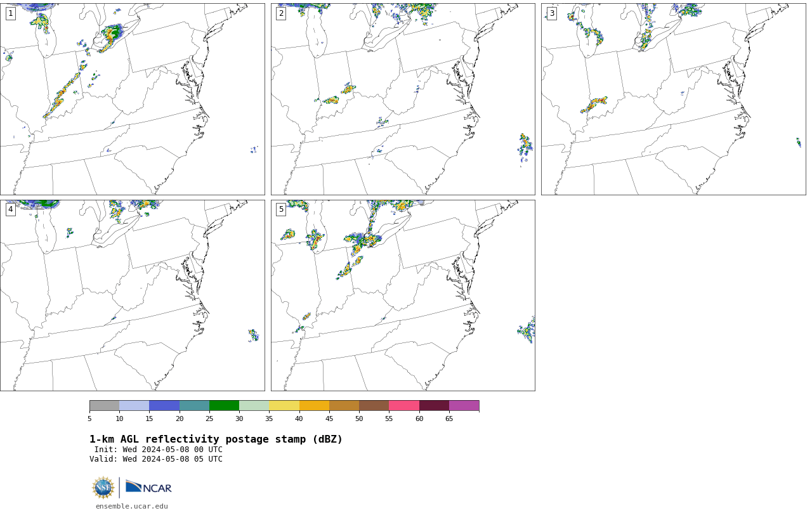
Task: Click the ensemble.ucar.edu text
Action: point(132,506)
